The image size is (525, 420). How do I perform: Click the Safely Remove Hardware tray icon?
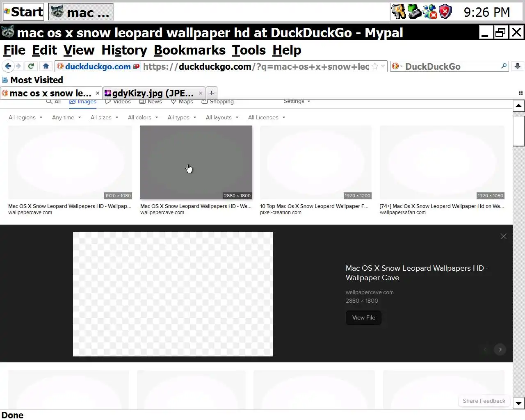[414, 12]
